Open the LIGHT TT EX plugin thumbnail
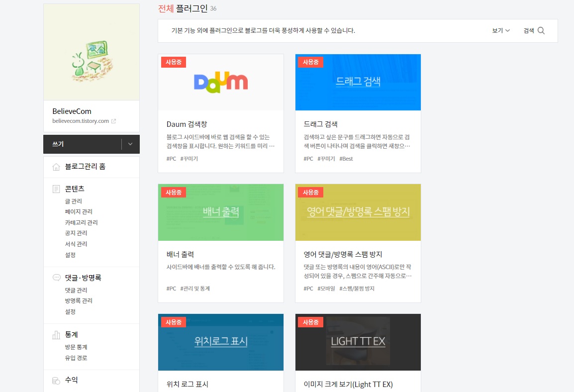 (x=358, y=342)
